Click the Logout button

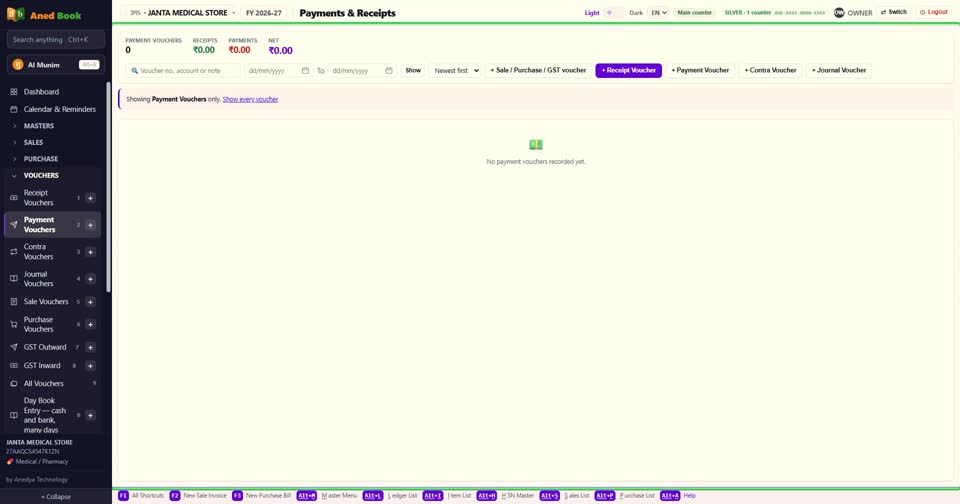tap(934, 12)
